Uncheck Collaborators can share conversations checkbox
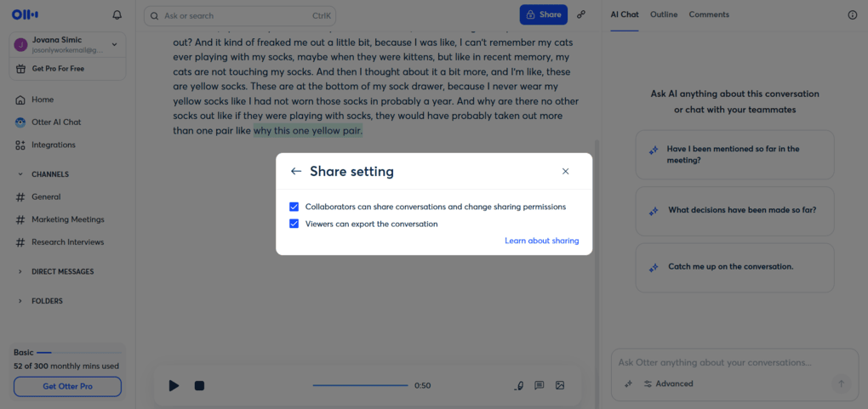Viewport: 868px width, 409px height. point(294,207)
